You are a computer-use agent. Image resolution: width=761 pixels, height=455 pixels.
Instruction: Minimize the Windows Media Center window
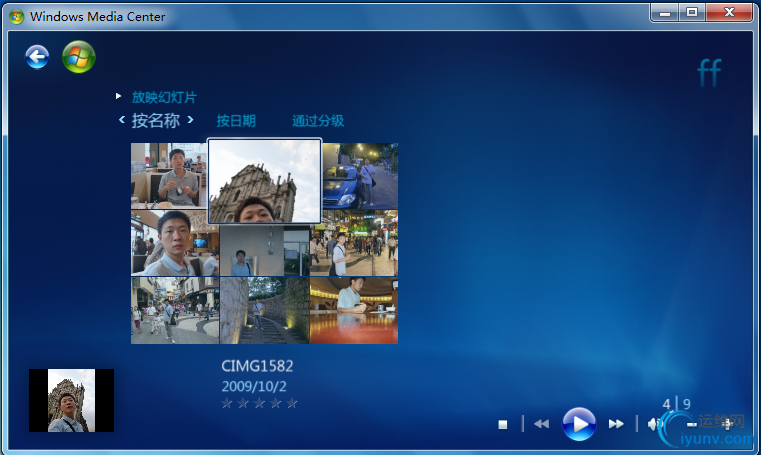[665, 13]
